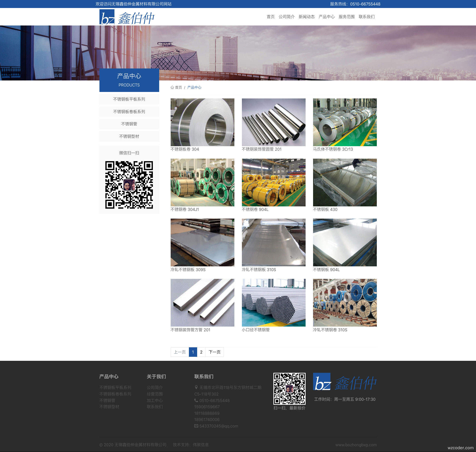Open the 不锈钢板卷 304 product thumbnail
The height and width of the screenshot is (452, 476).
(x=202, y=122)
